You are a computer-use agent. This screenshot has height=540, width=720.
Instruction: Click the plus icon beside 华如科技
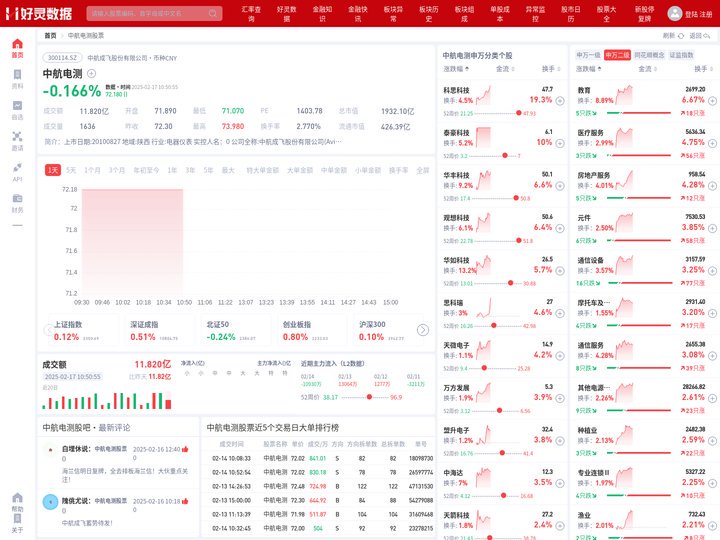(560, 271)
